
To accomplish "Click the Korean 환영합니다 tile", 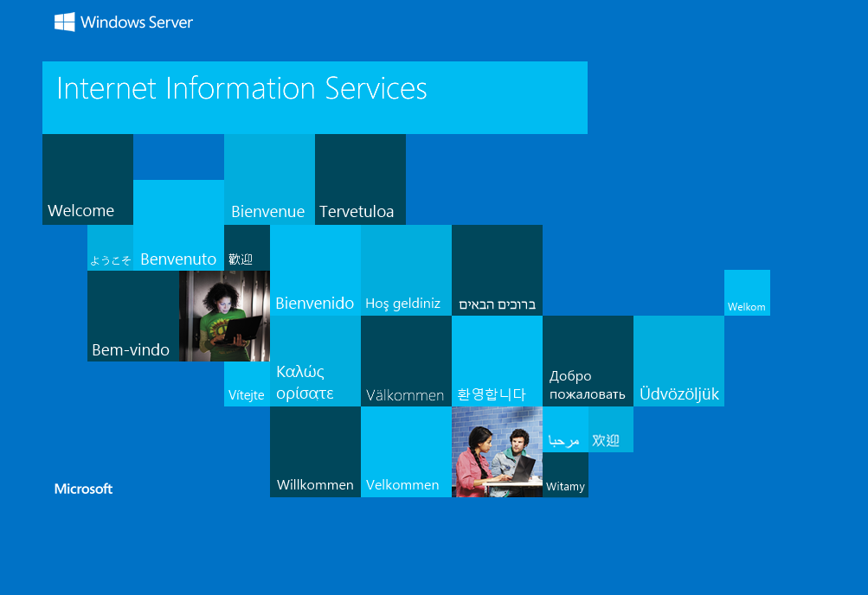I will (497, 361).
